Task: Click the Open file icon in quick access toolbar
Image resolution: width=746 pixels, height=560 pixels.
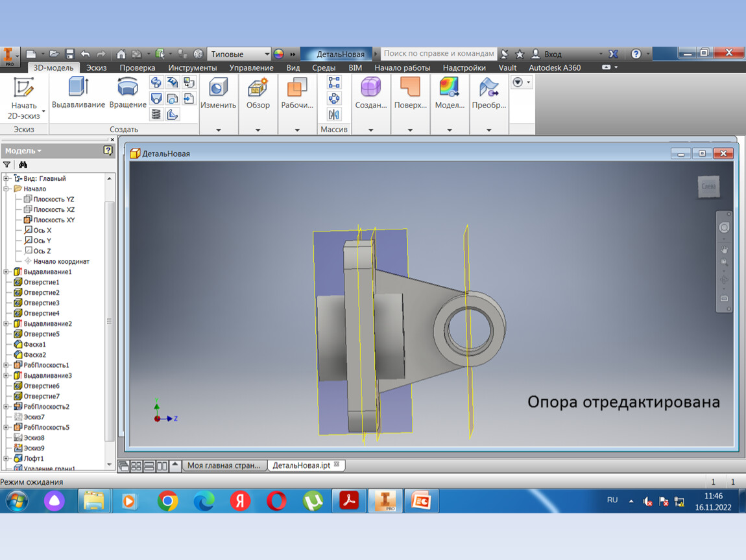Action: point(54,54)
